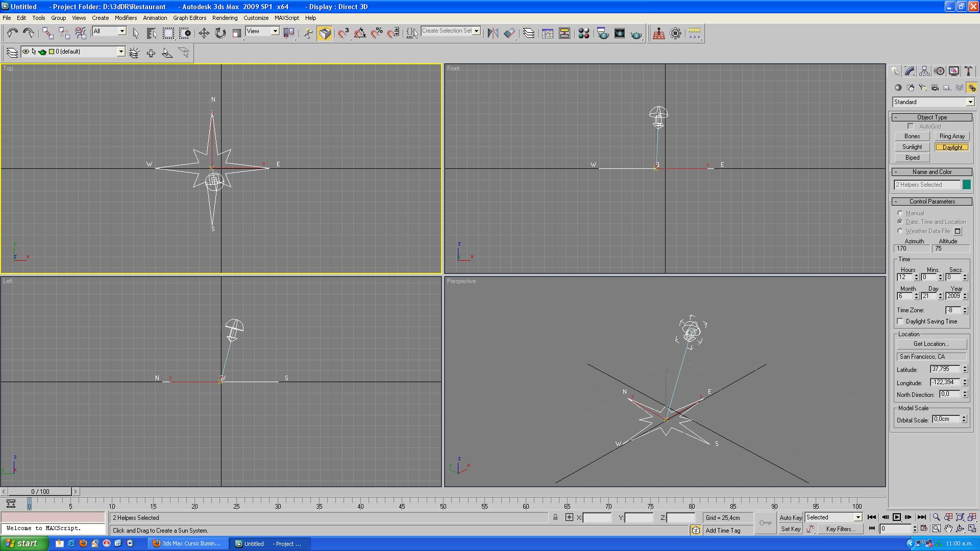Click the Mirror tool icon

coord(493,34)
